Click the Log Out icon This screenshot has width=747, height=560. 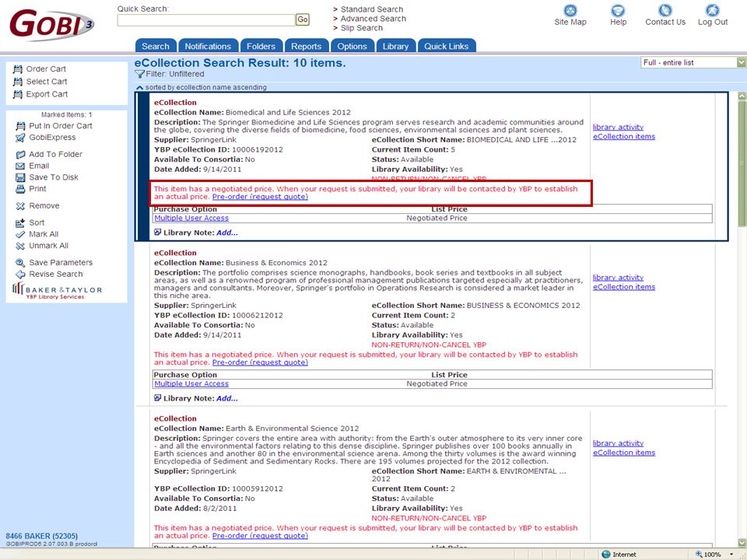[x=713, y=10]
